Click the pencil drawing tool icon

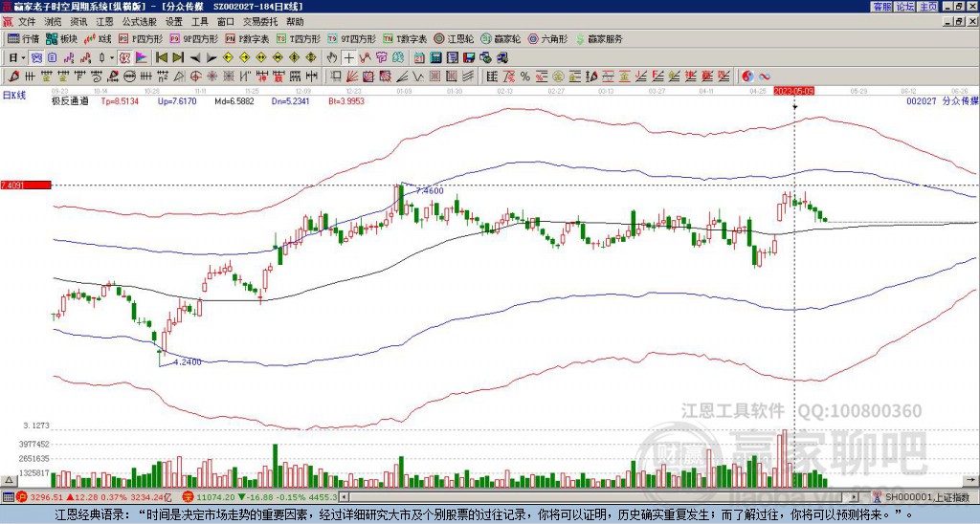[x=12, y=76]
